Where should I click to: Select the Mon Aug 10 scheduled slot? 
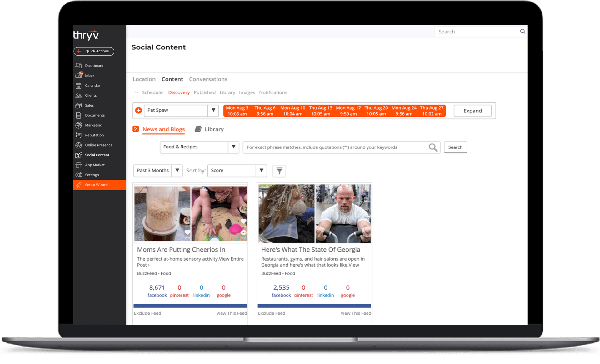(x=292, y=111)
